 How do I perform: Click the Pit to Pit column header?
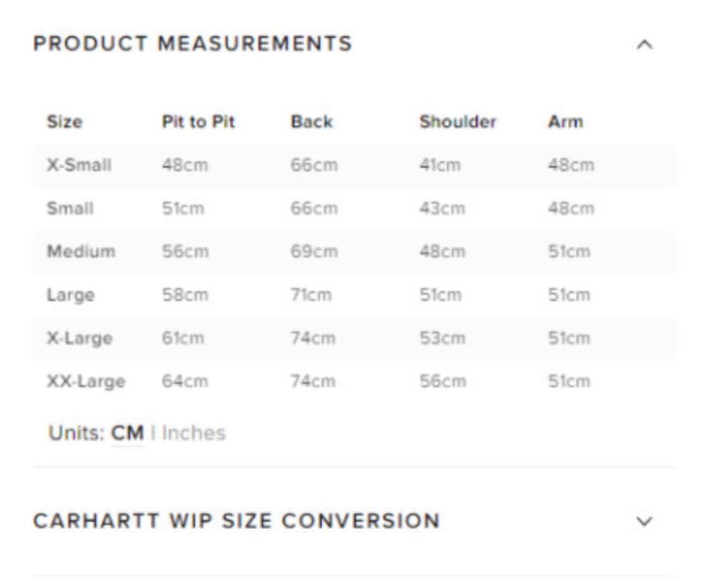198,122
